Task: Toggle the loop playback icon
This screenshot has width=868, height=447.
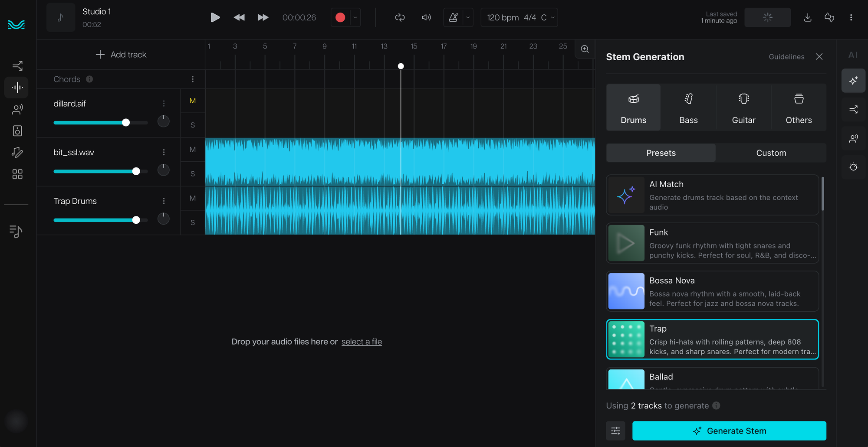Action: click(400, 17)
